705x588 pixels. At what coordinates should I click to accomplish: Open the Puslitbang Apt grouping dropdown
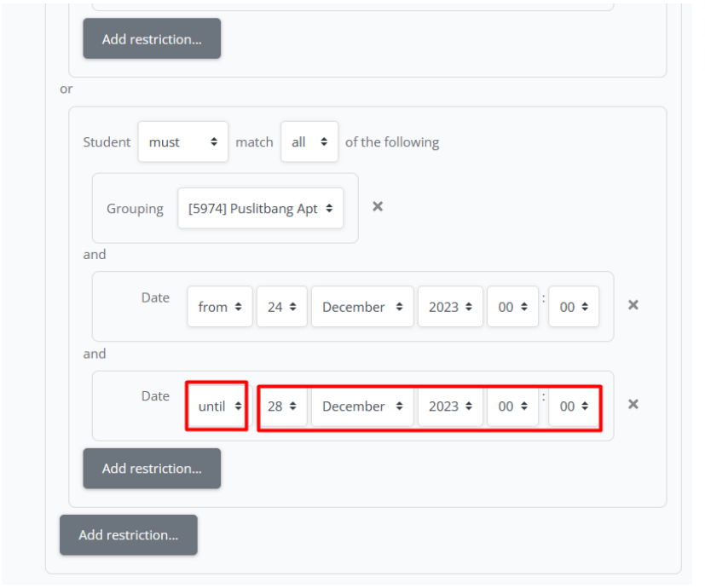click(260, 209)
